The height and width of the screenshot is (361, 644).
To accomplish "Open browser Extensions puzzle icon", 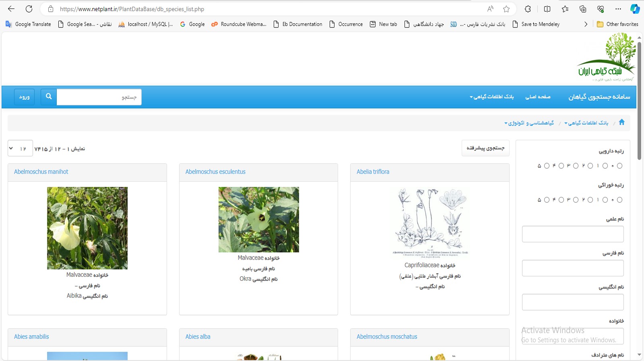I will (528, 9).
